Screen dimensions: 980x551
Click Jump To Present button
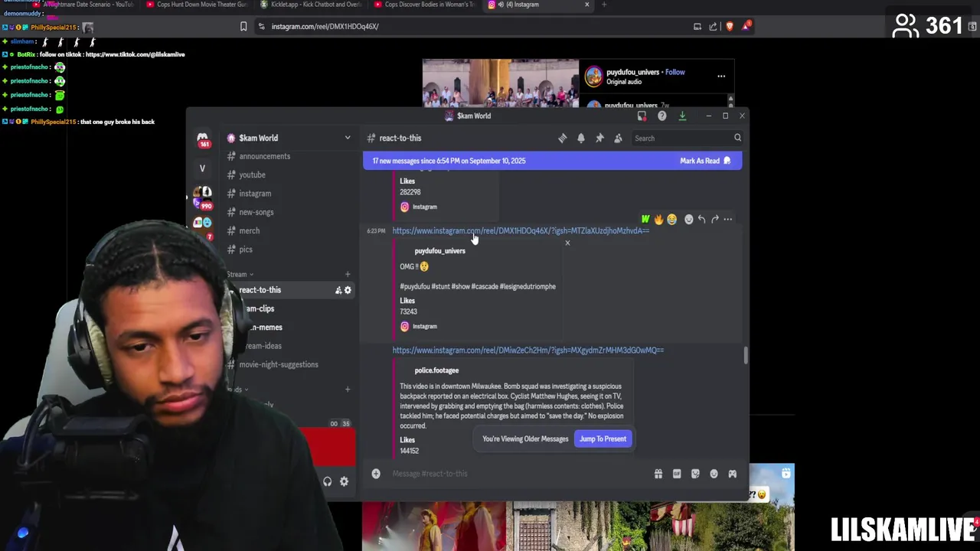[x=603, y=439]
